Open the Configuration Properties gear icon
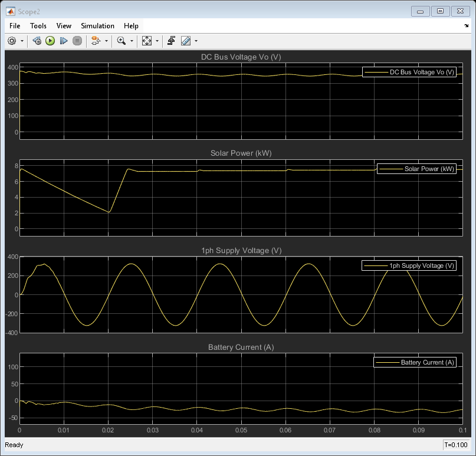Screen dimensions: 476x456 (x=12, y=41)
